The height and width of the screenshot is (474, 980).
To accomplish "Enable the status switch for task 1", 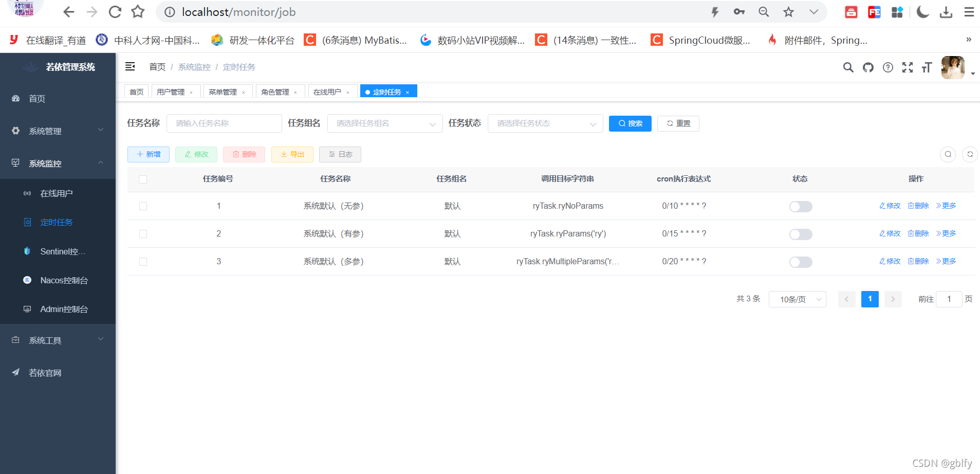I will (x=800, y=206).
